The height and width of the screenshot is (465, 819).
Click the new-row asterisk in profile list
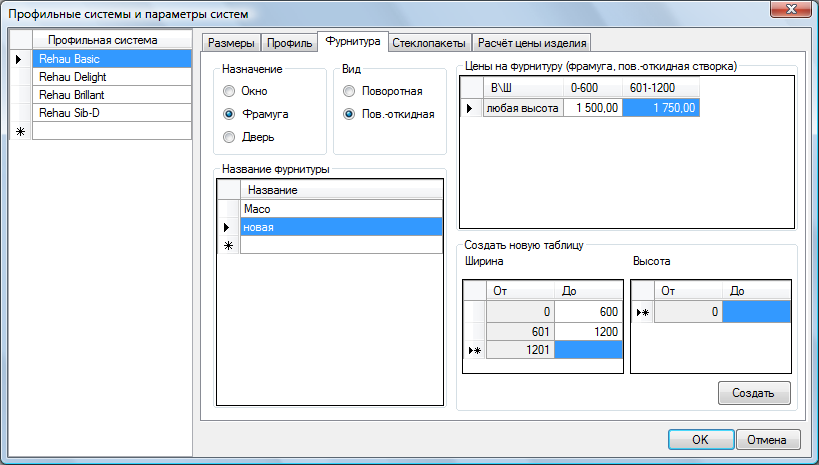click(x=20, y=130)
